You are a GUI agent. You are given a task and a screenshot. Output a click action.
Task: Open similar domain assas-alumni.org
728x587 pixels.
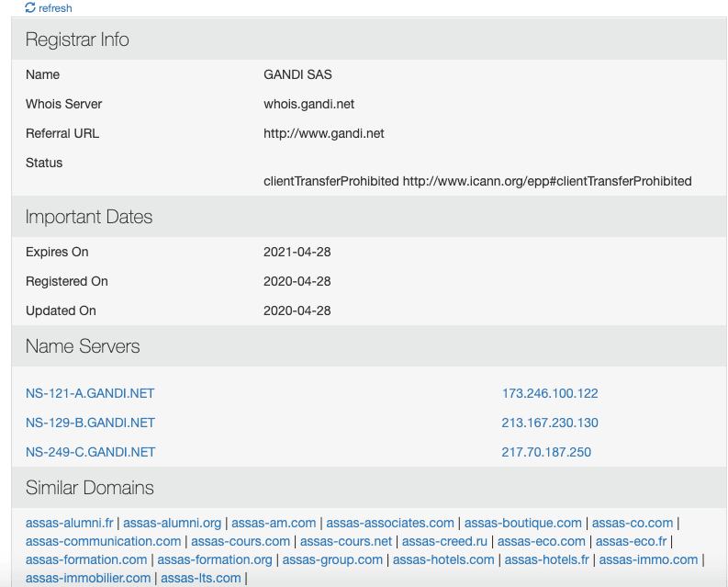[x=173, y=523]
